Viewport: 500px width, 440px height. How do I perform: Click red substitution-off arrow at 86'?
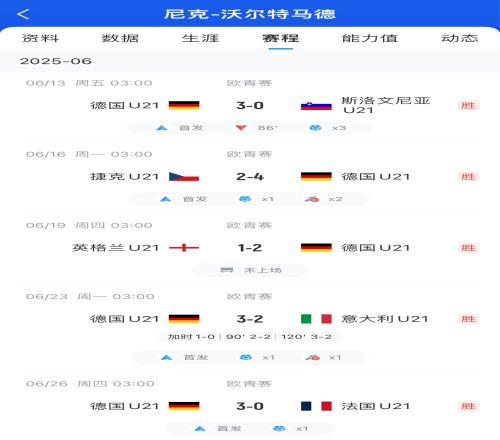[x=241, y=128]
